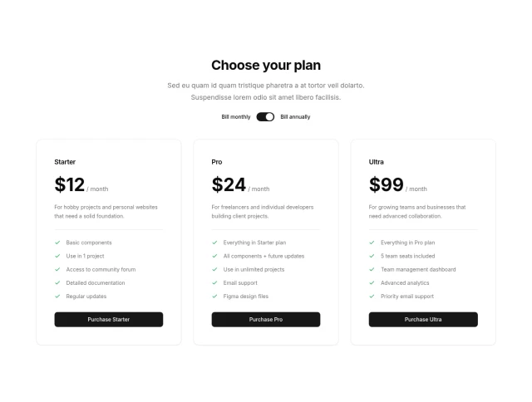Click checkmark next to Access to community forum

[57, 269]
